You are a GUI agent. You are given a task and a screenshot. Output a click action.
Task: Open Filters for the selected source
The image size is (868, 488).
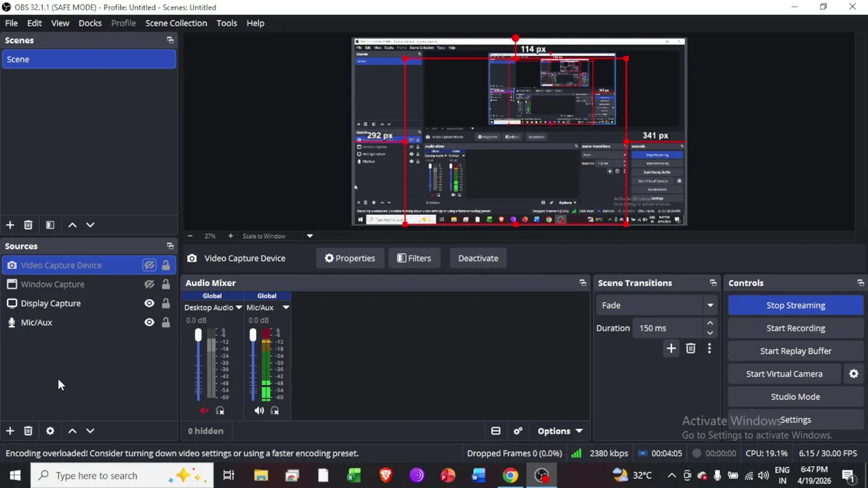414,258
